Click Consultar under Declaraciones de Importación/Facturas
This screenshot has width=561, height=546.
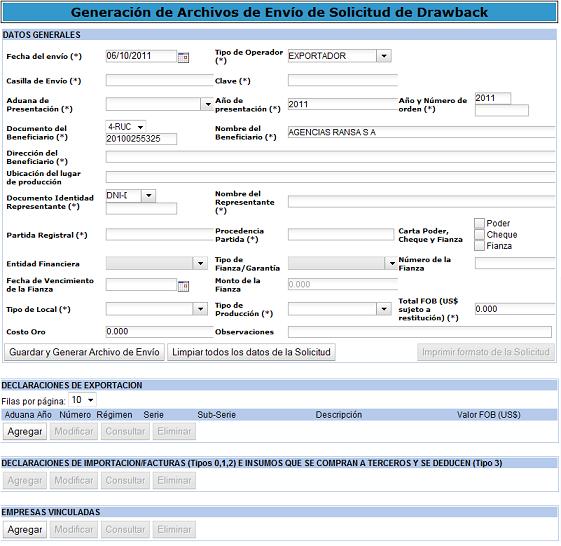tap(125, 480)
